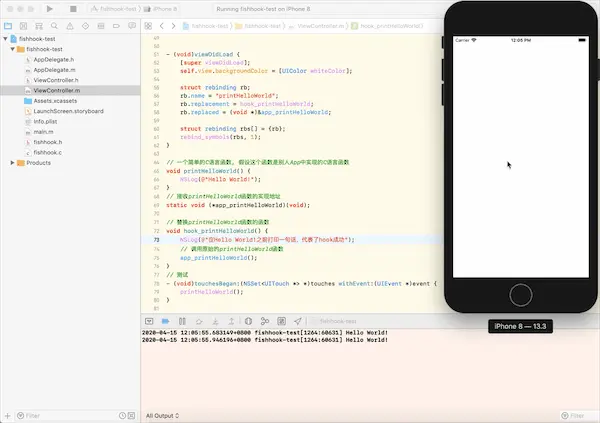600x423 pixels.
Task: Click the iPhone simulator Home button
Action: (x=520, y=295)
